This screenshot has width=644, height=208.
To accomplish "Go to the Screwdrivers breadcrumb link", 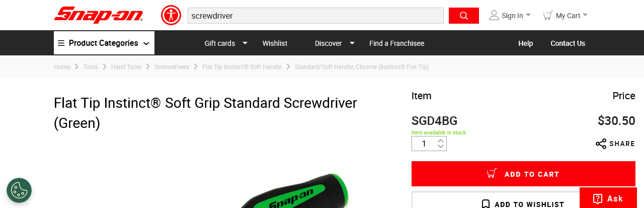I will click(x=172, y=67).
